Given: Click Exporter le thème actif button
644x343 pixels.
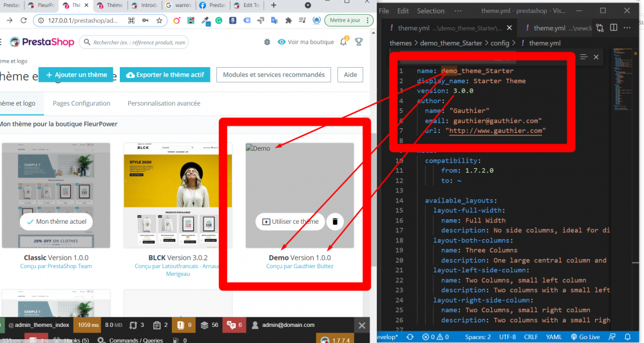Looking at the screenshot, I should 165,75.
